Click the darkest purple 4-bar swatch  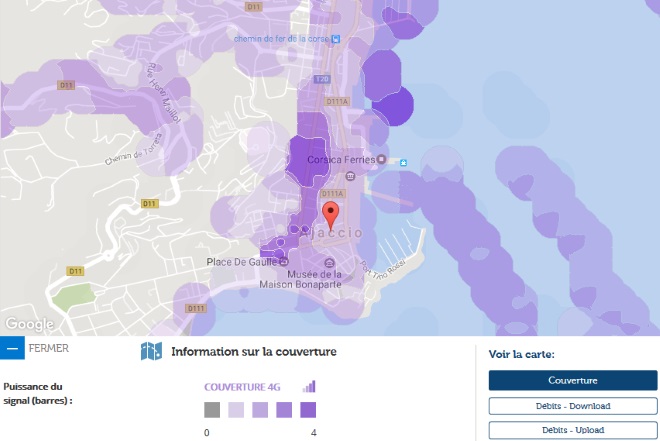pos(308,410)
